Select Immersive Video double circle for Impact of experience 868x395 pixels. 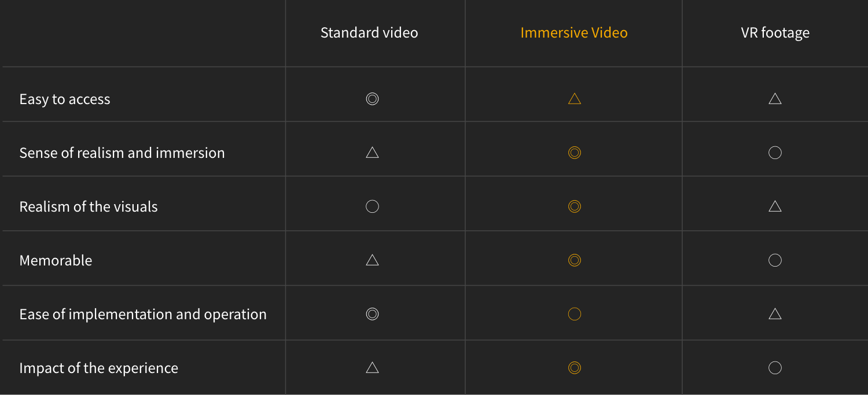574,368
